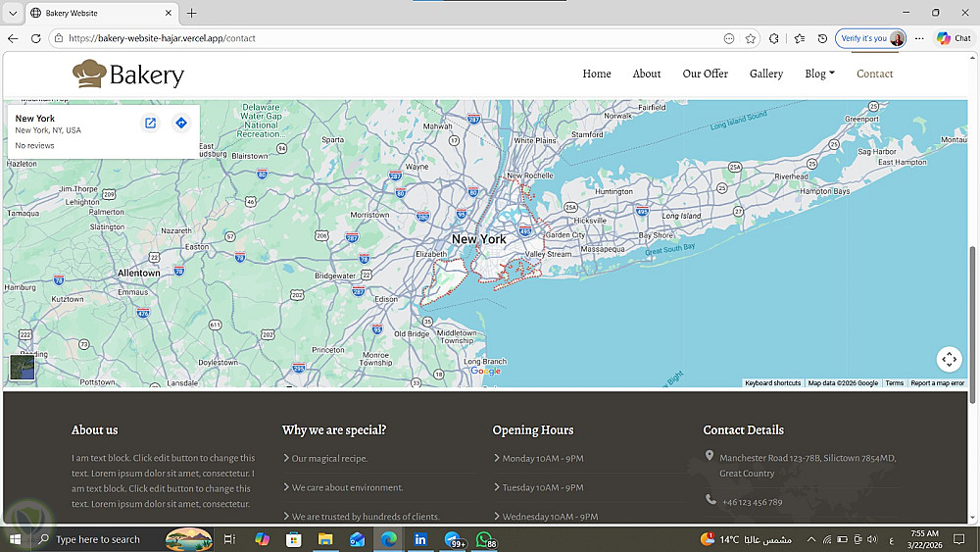Click the Bakery chef hat logo
The width and height of the screenshot is (980, 552).
point(89,74)
